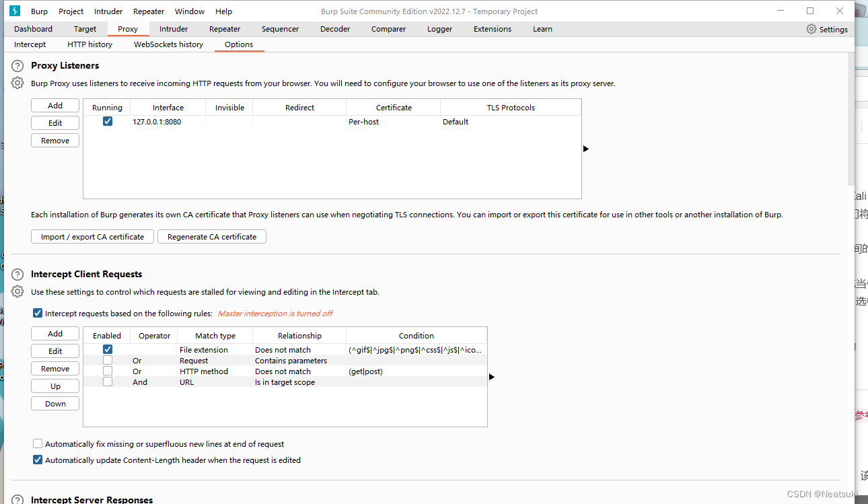Viewport: 868px width, 504px height.
Task: Switch to the Dashboard tab
Action: point(33,29)
